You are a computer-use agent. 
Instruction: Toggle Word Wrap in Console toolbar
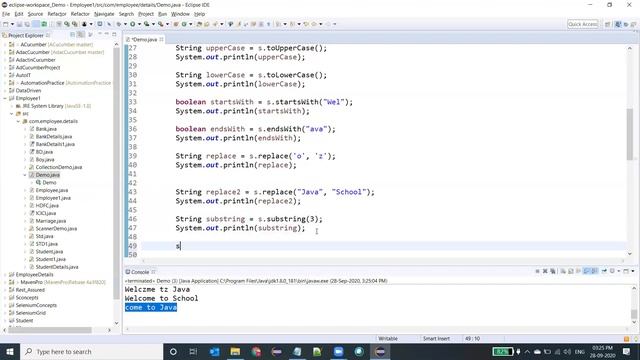(578, 271)
